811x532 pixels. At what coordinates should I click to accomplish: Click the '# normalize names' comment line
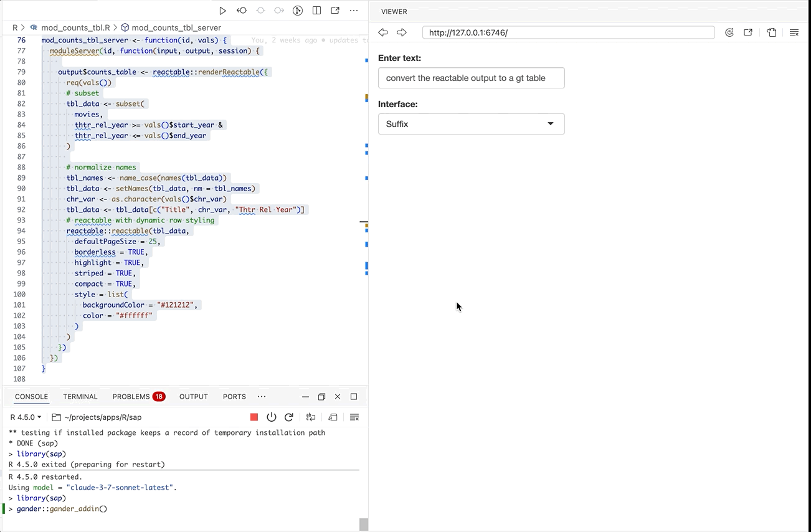pos(101,167)
